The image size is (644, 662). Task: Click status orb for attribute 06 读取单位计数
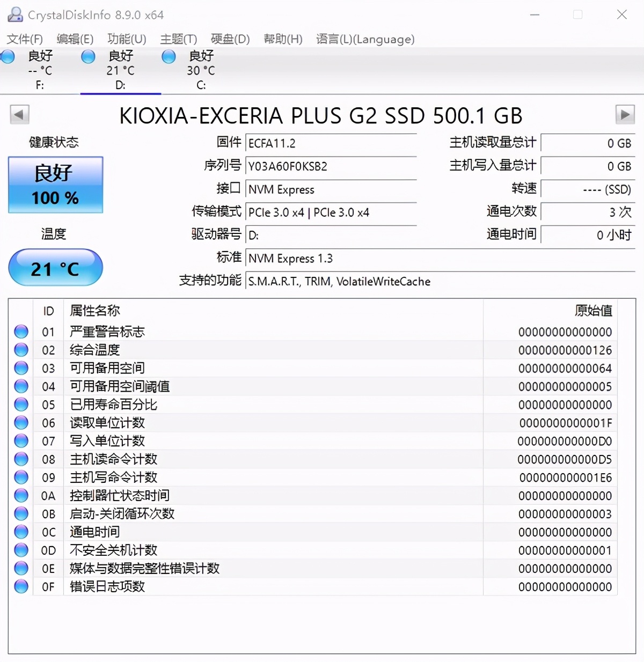click(x=21, y=423)
